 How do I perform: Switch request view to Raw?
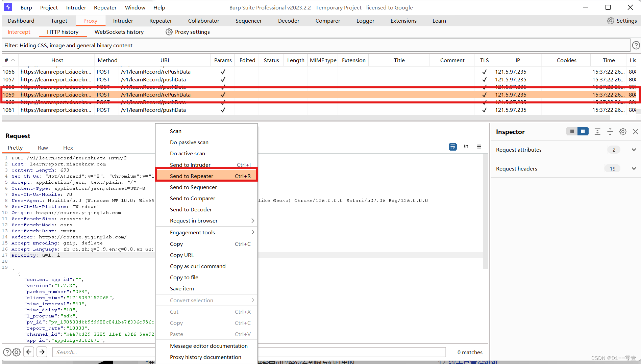43,148
